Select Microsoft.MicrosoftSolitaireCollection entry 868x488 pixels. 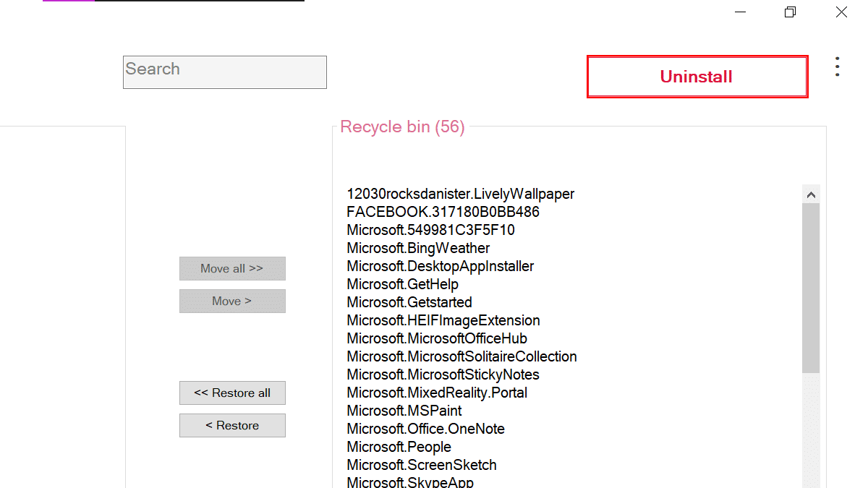coord(461,356)
